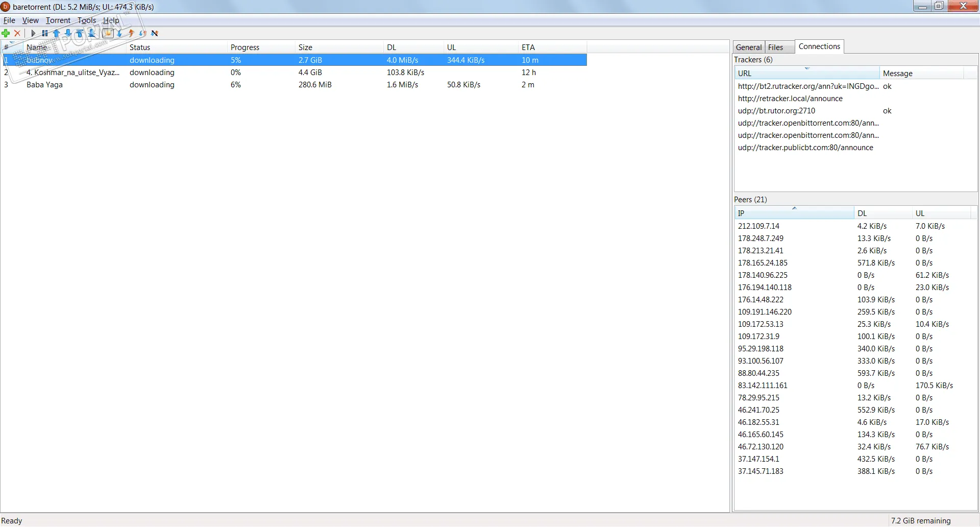Click the green plus add torrent icon
Screen dimensions: 980x527
(6, 33)
